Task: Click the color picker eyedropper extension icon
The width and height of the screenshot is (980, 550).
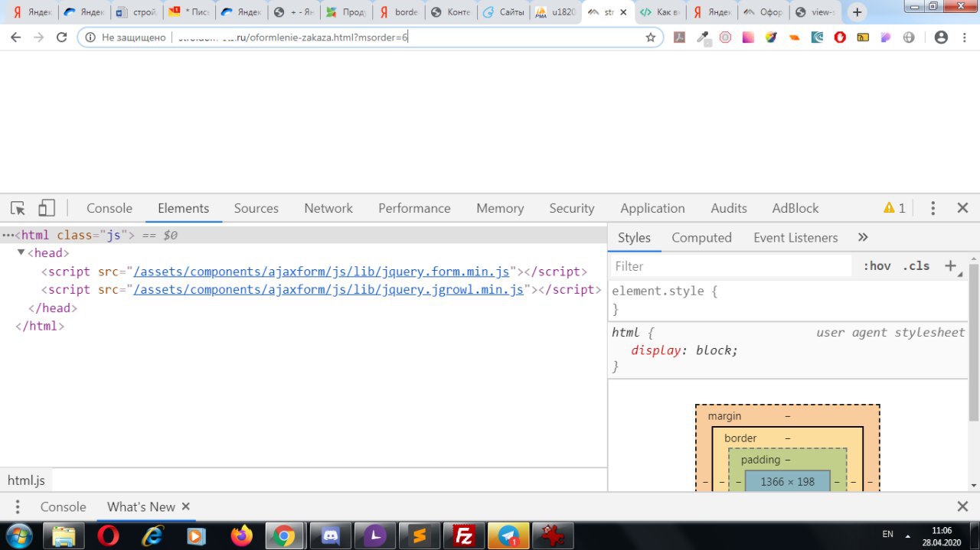Action: (x=703, y=37)
